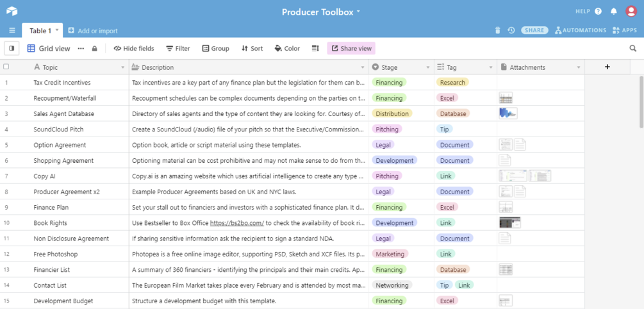Image resolution: width=644 pixels, height=309 pixels.
Task: Open the Sort option
Action: coord(252,49)
